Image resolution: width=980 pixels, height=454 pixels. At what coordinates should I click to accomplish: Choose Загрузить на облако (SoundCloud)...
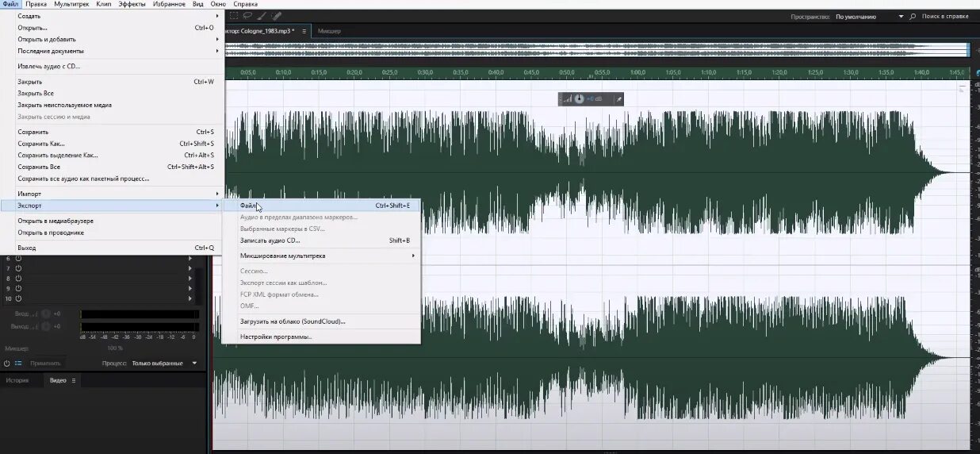tap(321, 321)
